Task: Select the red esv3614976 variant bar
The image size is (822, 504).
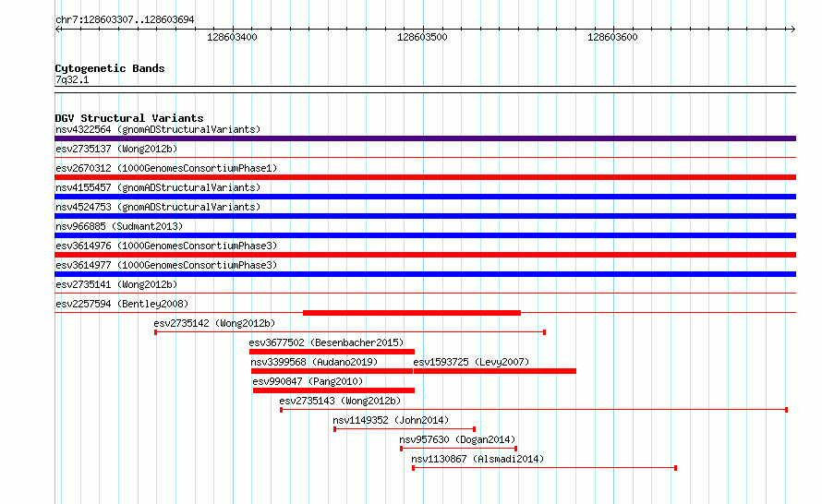Action: [x=425, y=255]
